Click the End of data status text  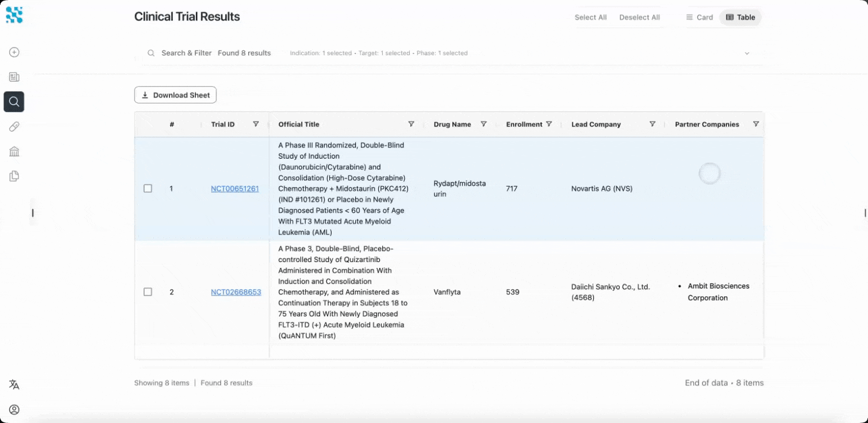coord(724,383)
